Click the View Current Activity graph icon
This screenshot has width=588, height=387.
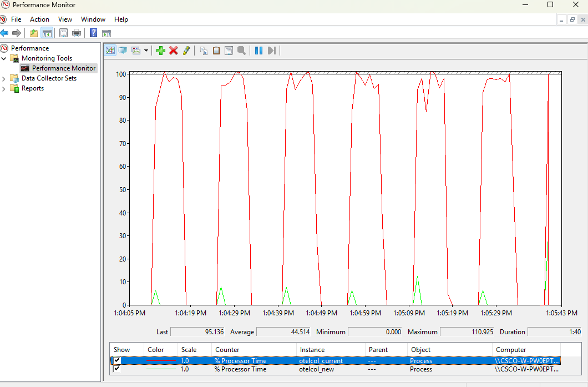110,51
